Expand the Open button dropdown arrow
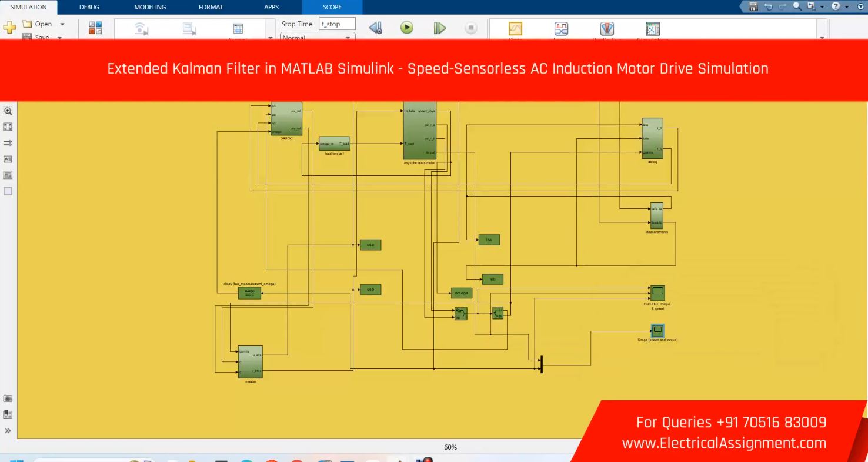The image size is (868, 462). tap(62, 24)
